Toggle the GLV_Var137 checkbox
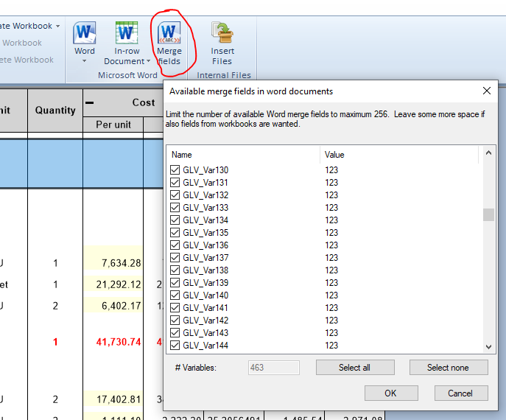 pyautogui.click(x=175, y=258)
